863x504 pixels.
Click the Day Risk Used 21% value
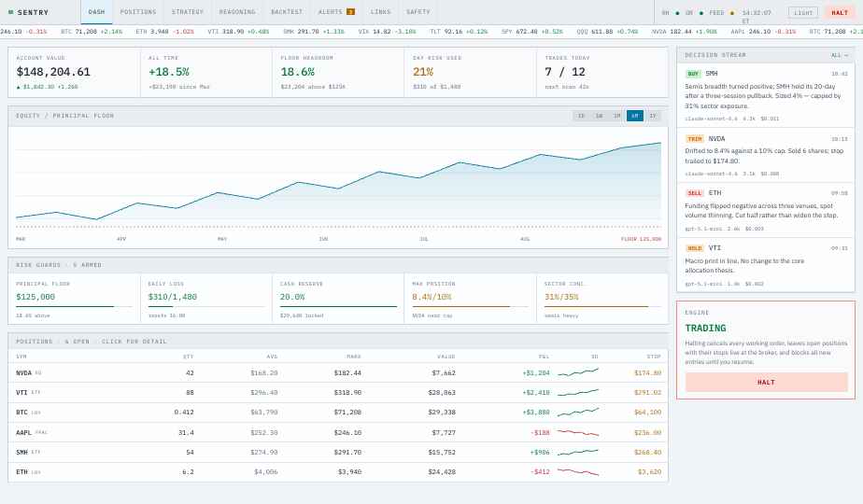coord(423,72)
